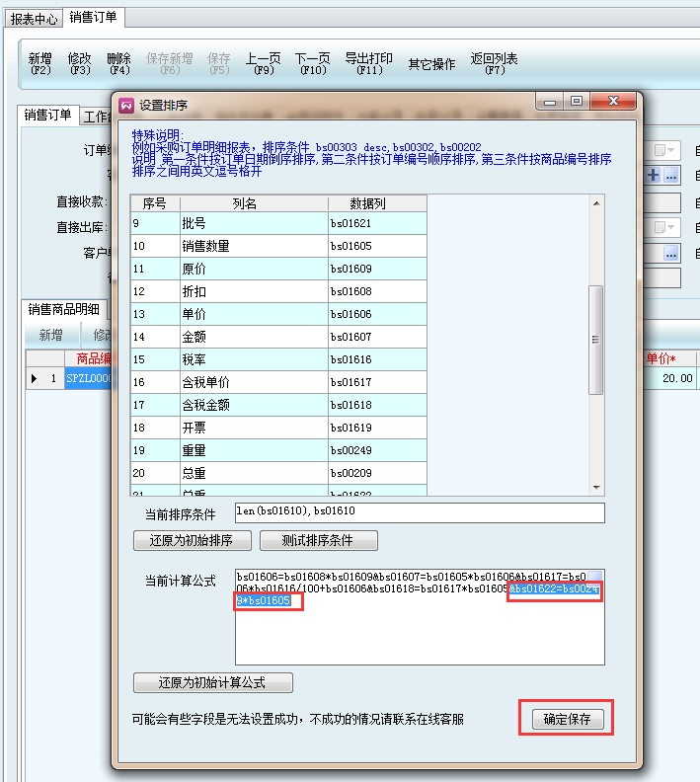The width and height of the screenshot is (700, 782).
Task: Go to next page with 下一页
Action: click(312, 64)
